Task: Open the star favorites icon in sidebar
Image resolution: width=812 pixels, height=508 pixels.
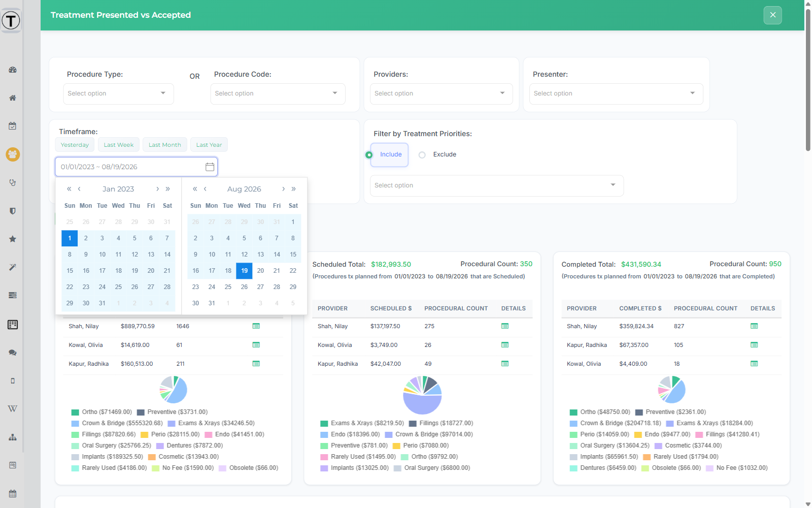Action: (x=13, y=239)
